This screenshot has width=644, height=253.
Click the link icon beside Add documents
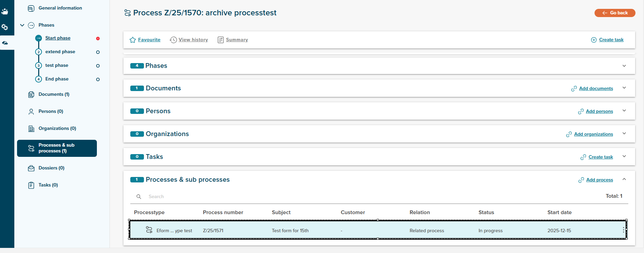[574, 89]
